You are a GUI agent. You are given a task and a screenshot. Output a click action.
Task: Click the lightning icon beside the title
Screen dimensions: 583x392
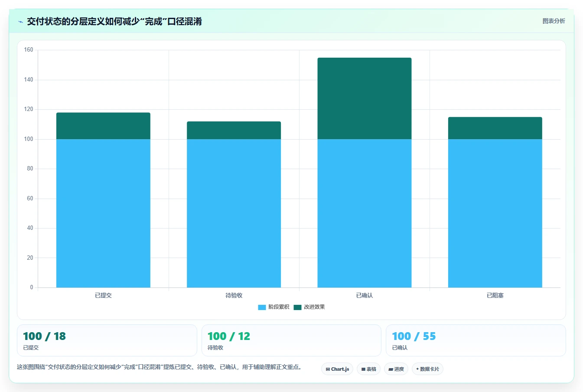(20, 22)
